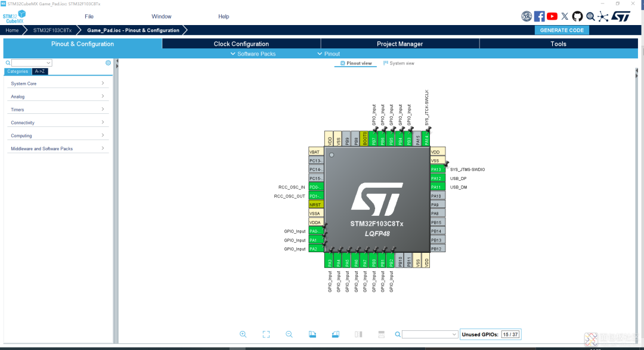
Task: Switch to the Clock Configuration tab
Action: 241,44
